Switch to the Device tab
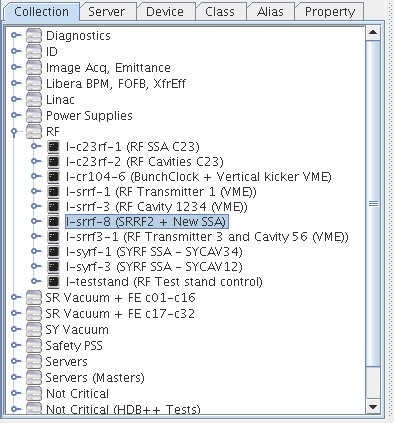 [165, 12]
